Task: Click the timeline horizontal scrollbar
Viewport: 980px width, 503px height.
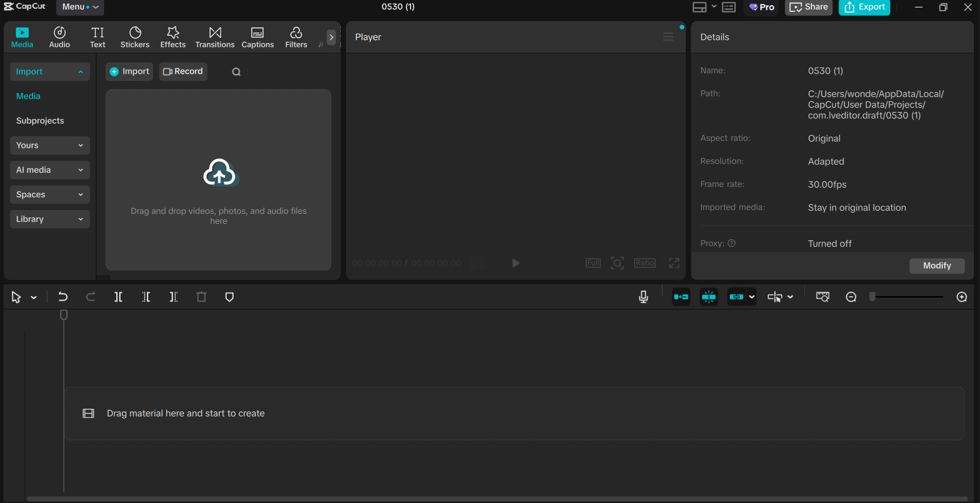Action: pyautogui.click(x=497, y=499)
